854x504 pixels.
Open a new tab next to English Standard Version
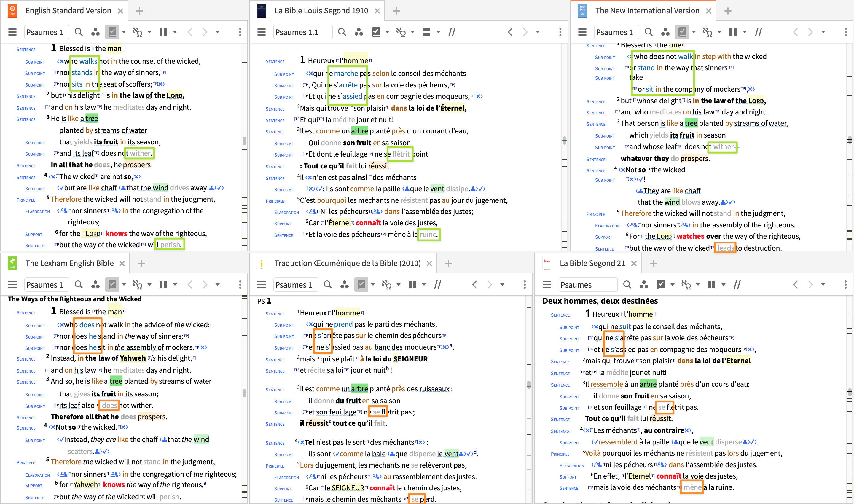click(x=139, y=11)
